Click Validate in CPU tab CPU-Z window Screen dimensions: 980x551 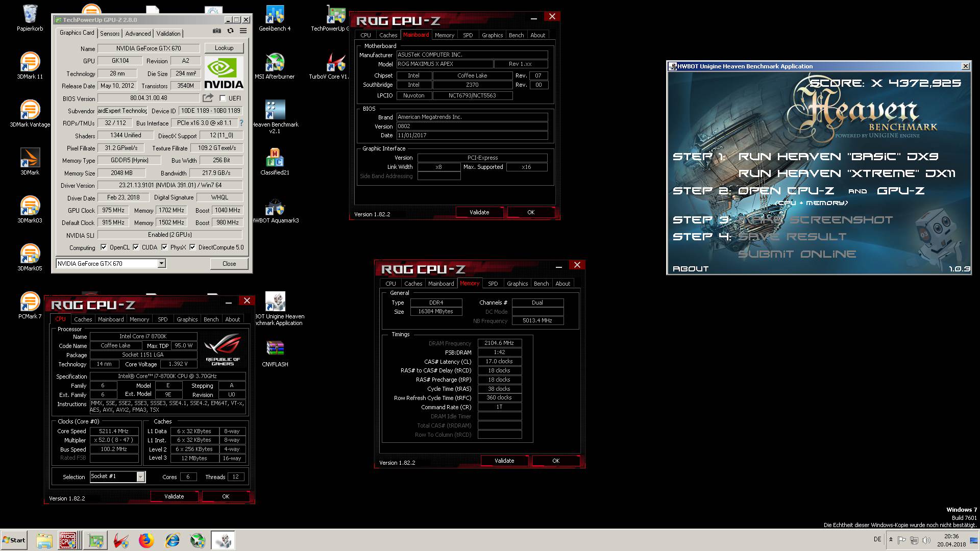pos(174,496)
